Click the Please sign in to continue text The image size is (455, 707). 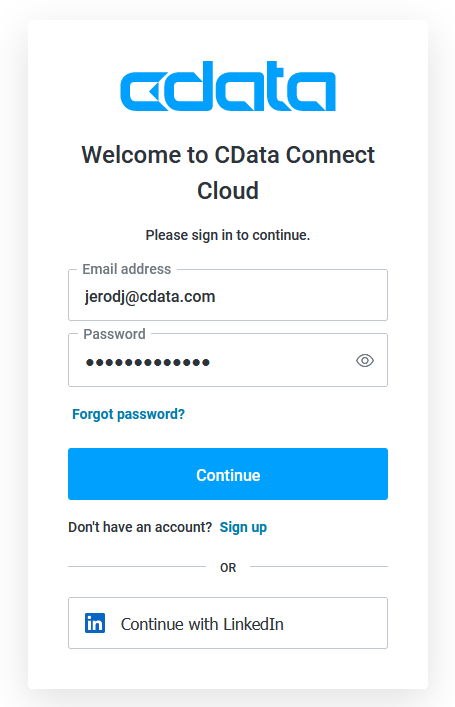tap(228, 235)
